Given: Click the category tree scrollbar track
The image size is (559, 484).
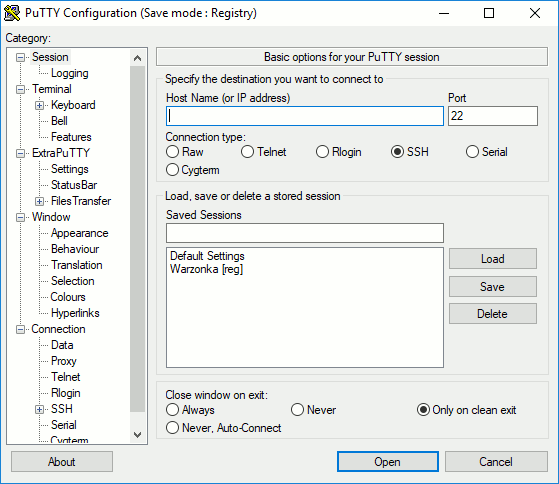Looking at the screenshot, I should (x=137, y=239).
